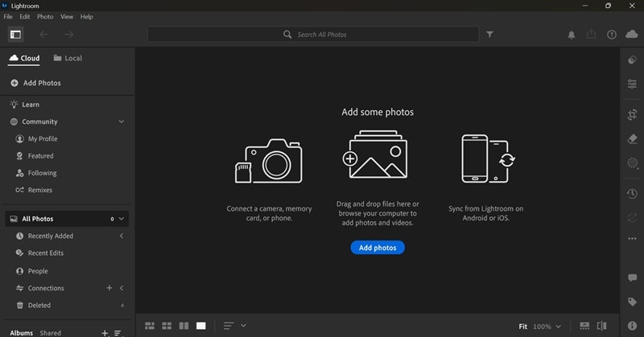Switch to square grid view
Viewport: 644px width, 337px height.
(x=167, y=326)
